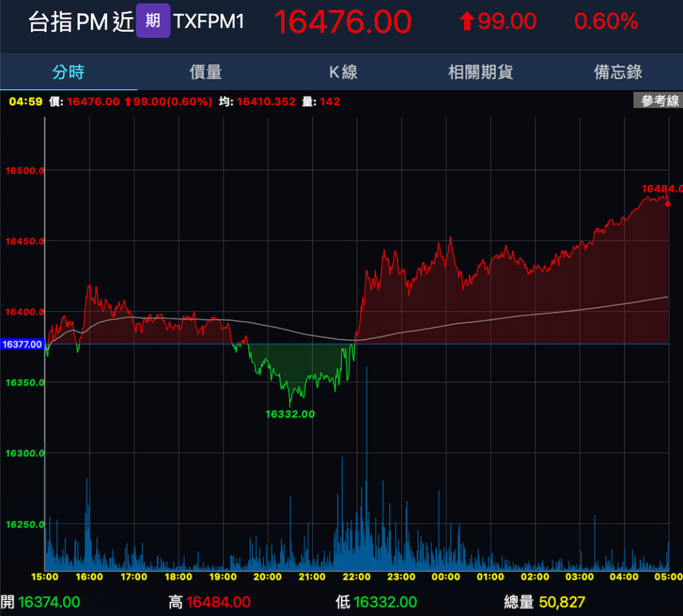683x616 pixels.
Task: Toggle the 參考線 reference line button
Action: [660, 101]
